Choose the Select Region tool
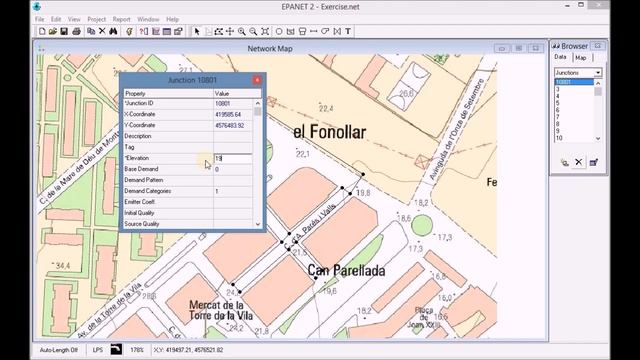Screen dimensions: 640x360 [x=219, y=31]
